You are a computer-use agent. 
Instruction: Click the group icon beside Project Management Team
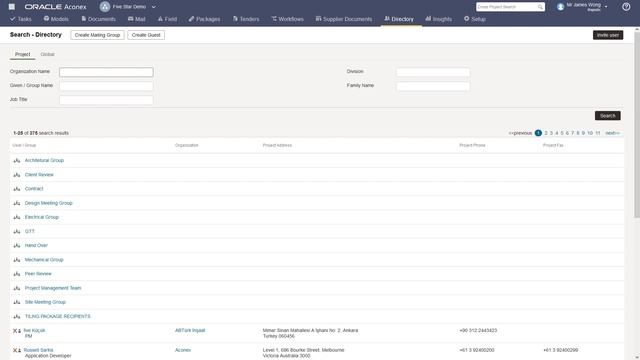17,288
